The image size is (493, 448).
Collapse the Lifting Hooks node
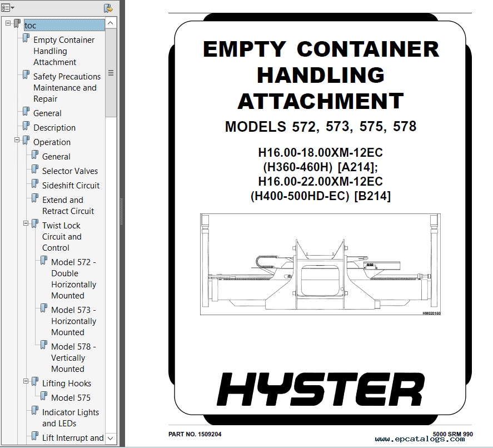(26, 381)
